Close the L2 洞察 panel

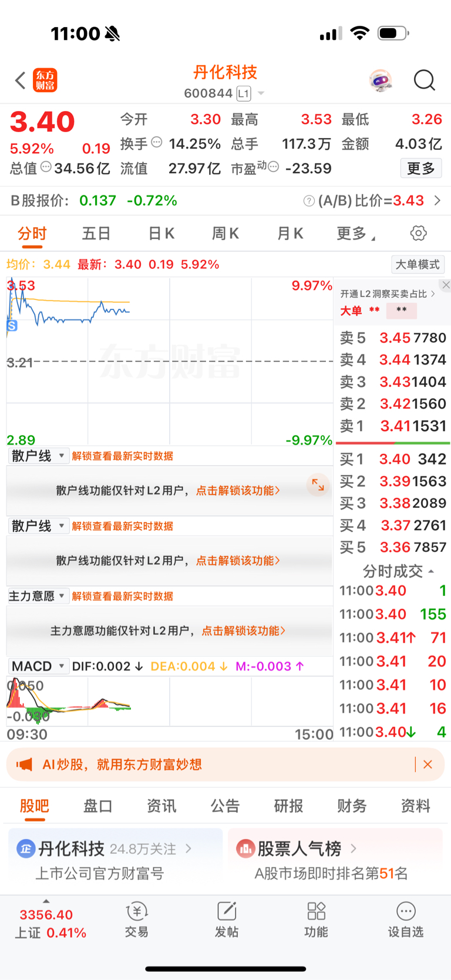[x=446, y=285]
